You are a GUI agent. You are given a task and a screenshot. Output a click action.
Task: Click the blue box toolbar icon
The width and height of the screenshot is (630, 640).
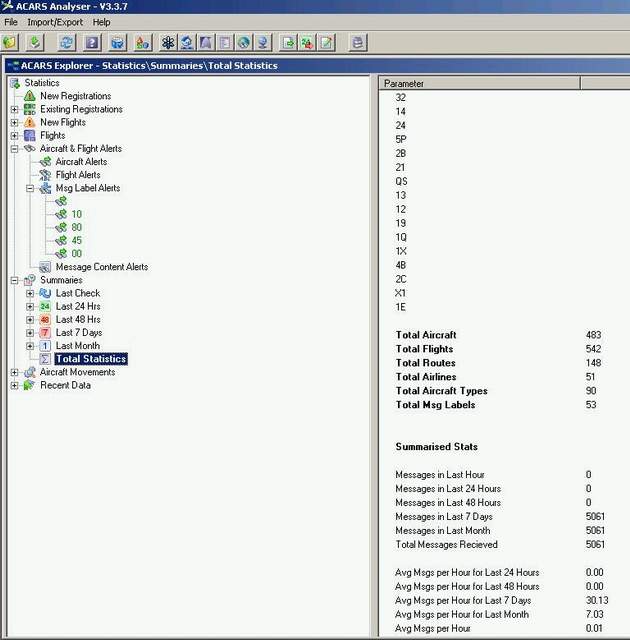pyautogui.click(x=118, y=42)
